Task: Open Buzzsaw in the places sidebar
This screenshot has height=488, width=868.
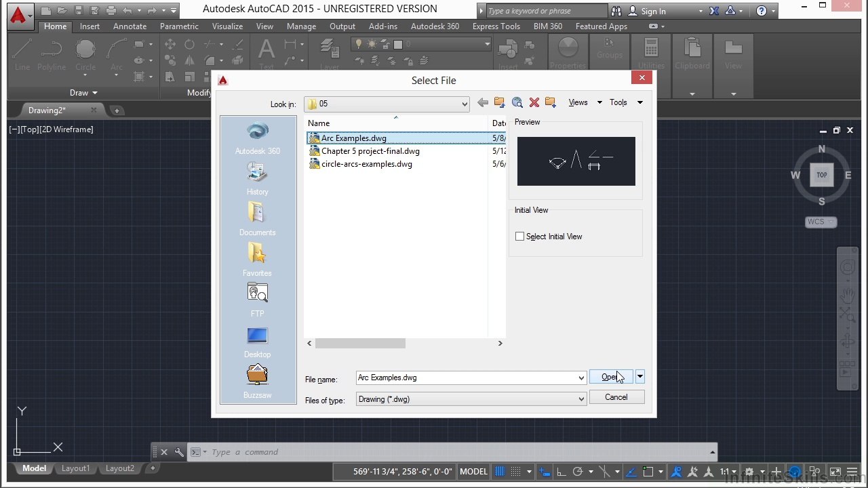Action: click(x=258, y=382)
